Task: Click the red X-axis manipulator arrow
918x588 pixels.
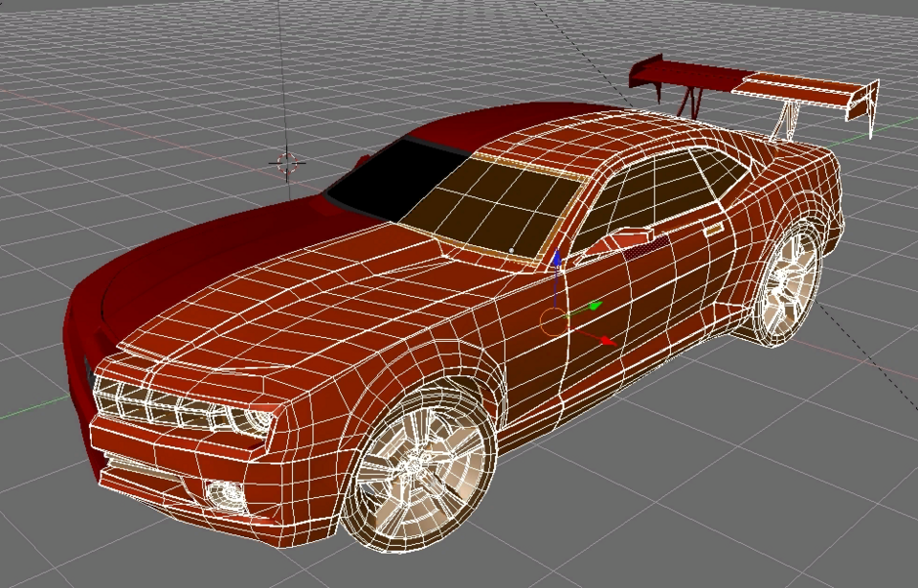Action: [607, 340]
